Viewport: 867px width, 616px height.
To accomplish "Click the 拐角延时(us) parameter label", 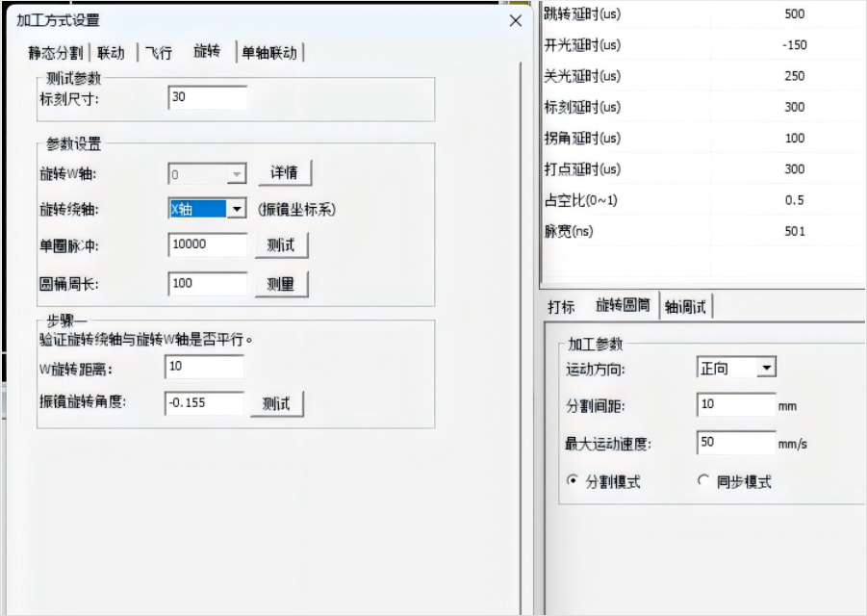I will coord(582,138).
